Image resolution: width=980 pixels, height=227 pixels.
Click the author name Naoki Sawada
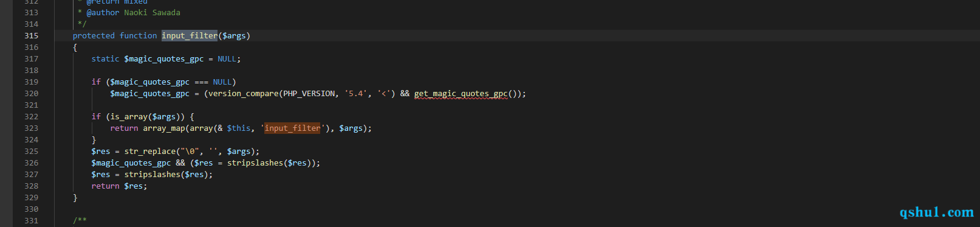point(152,13)
